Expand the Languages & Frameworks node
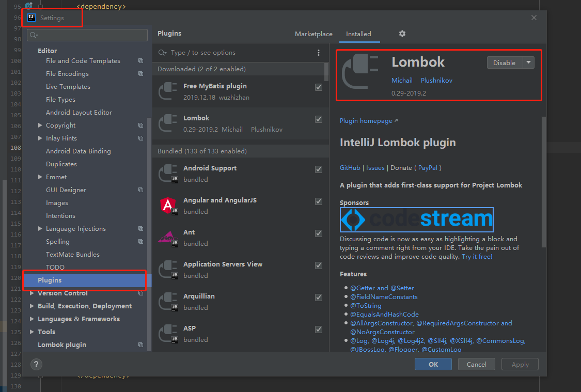Image resolution: width=581 pixels, height=392 pixels. coord(32,319)
